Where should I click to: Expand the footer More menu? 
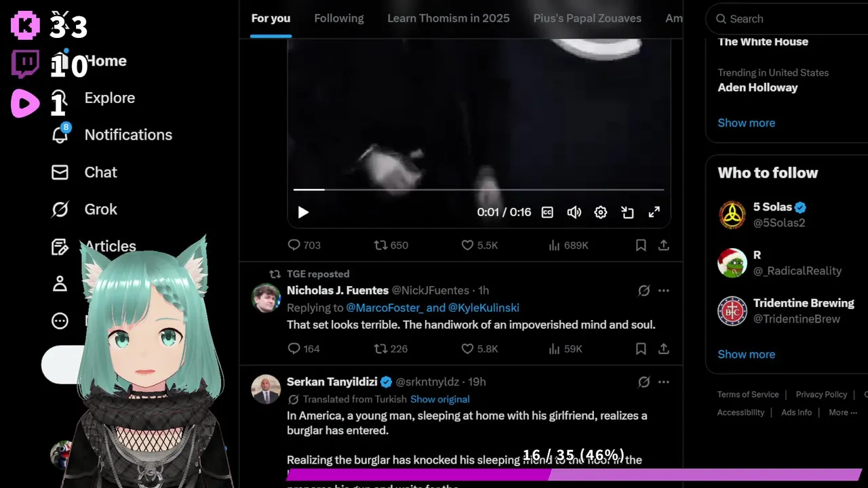tap(843, 412)
